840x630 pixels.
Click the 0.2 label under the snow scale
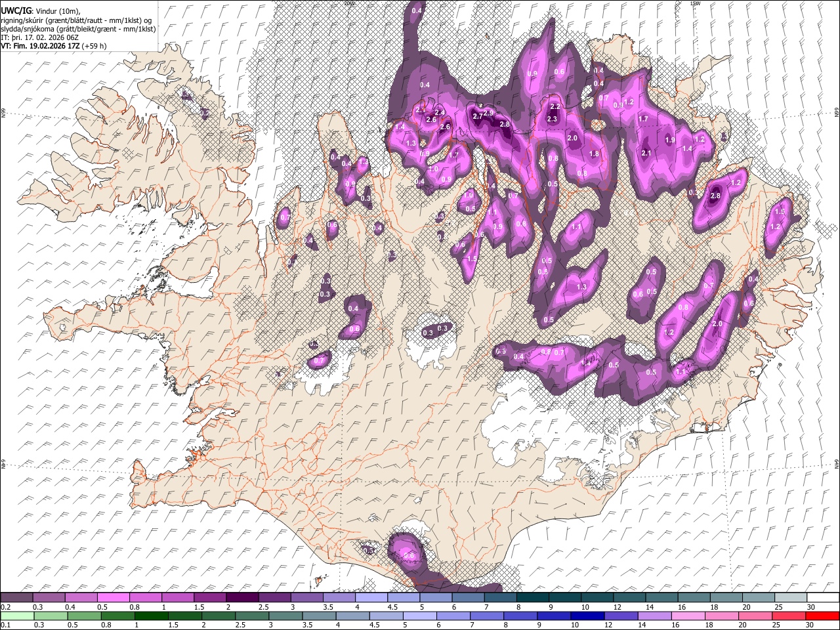pos(6,607)
